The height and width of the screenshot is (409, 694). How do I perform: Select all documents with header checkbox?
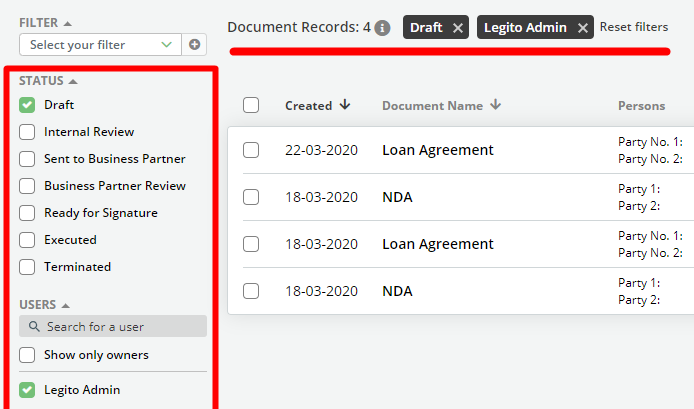pyautogui.click(x=251, y=105)
